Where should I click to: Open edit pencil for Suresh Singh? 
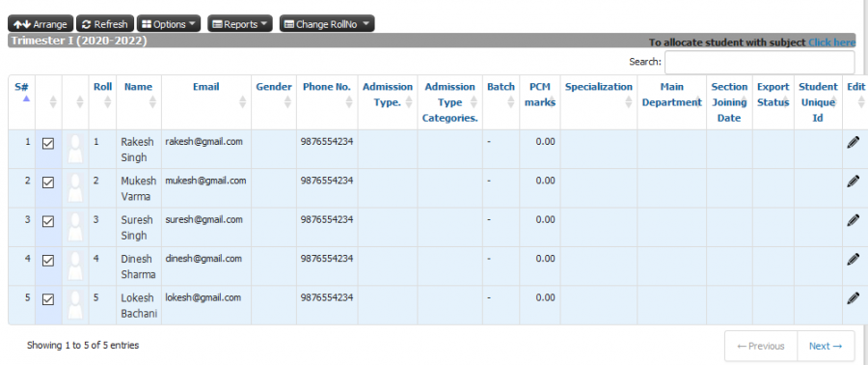854,220
